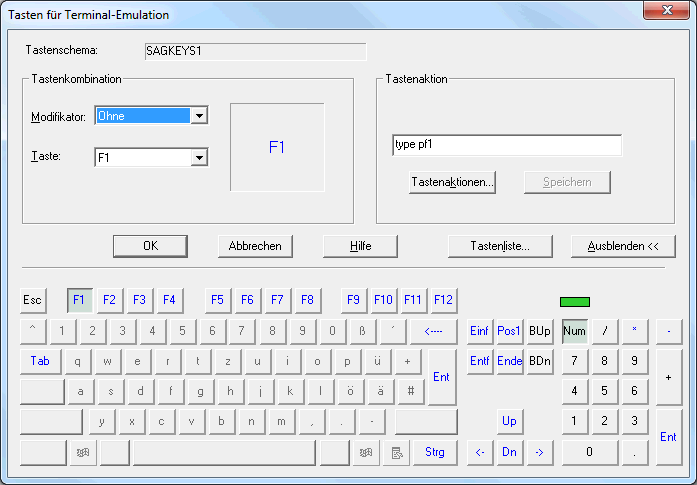
Task: Select the numpad decimal point key
Action: 635,453
